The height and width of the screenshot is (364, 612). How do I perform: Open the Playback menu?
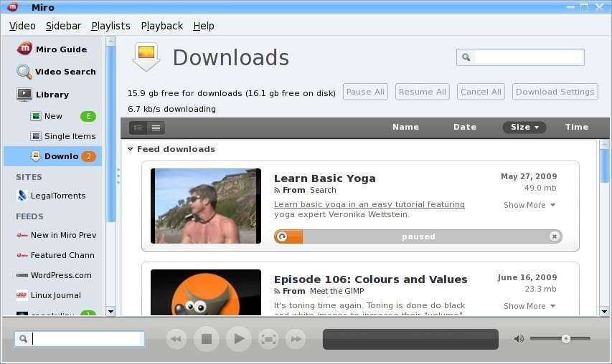(162, 26)
